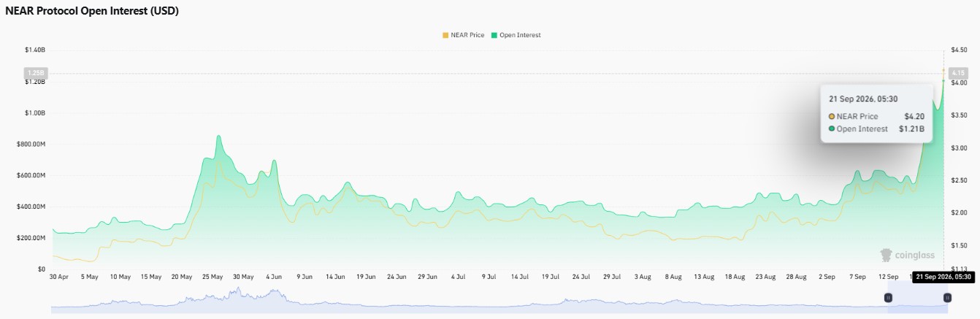Click the $1.13 right axis label

click(959, 269)
